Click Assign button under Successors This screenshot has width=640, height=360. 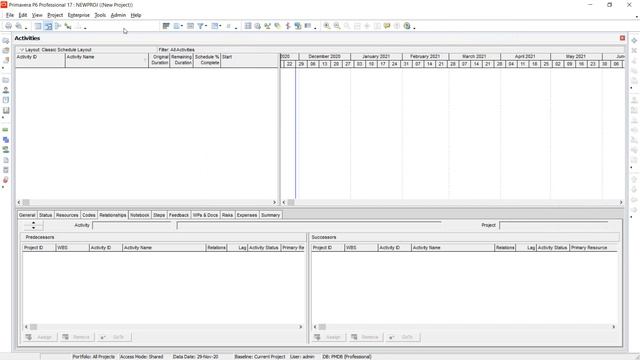click(329, 337)
